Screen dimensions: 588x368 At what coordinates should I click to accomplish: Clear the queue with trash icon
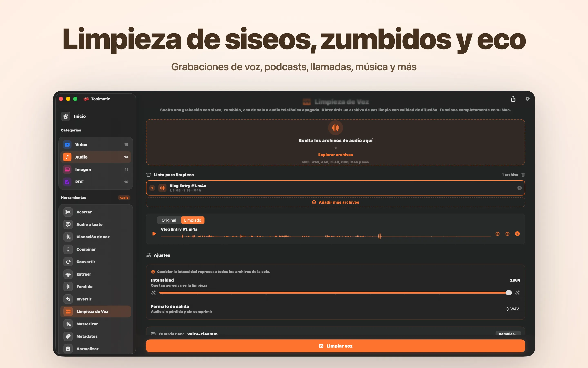(x=523, y=175)
